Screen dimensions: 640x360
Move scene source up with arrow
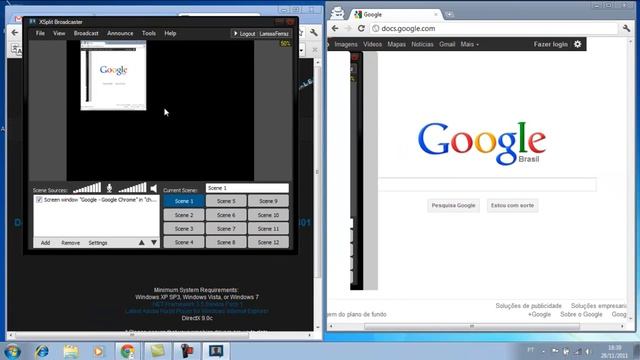click(x=142, y=242)
